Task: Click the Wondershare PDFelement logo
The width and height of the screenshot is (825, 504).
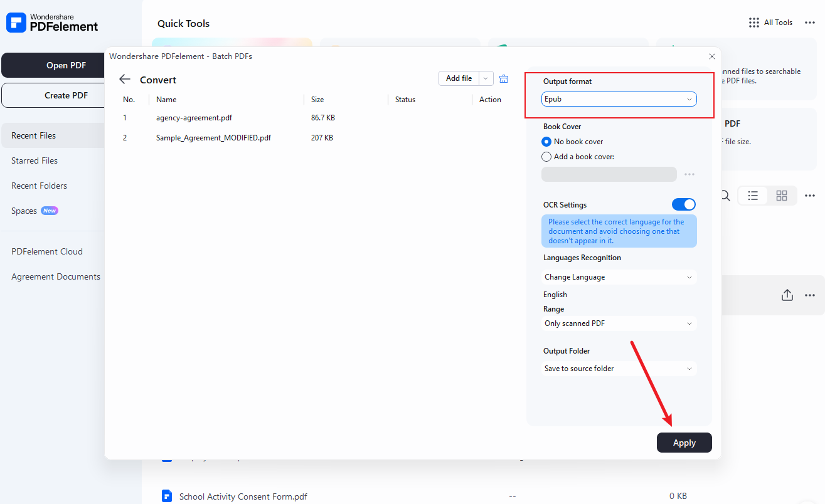Action: pyautogui.click(x=52, y=23)
